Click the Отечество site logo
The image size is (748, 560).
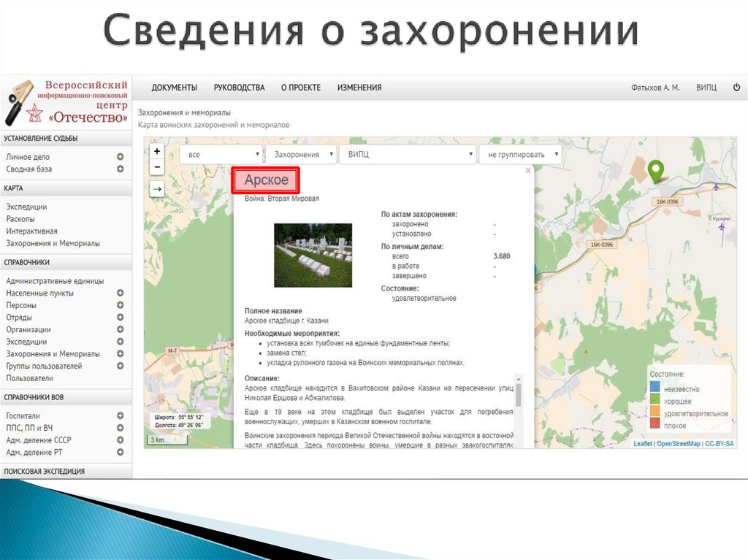tap(66, 101)
